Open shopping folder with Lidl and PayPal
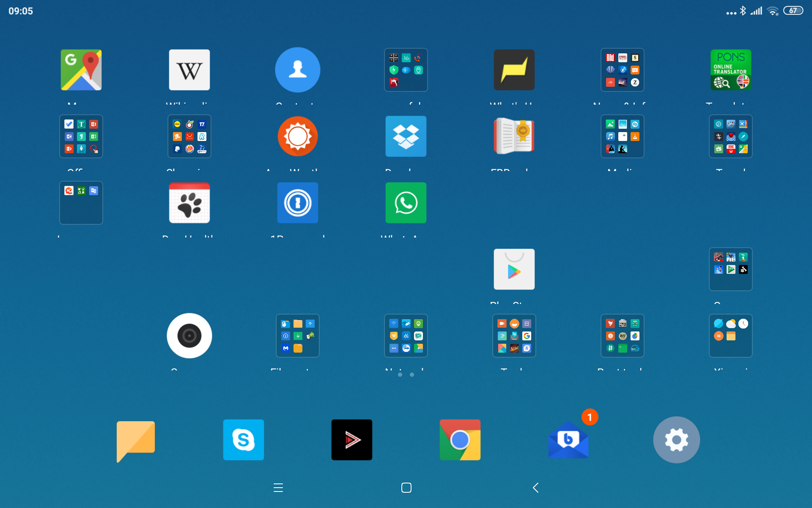This screenshot has width=812, height=508. [189, 136]
